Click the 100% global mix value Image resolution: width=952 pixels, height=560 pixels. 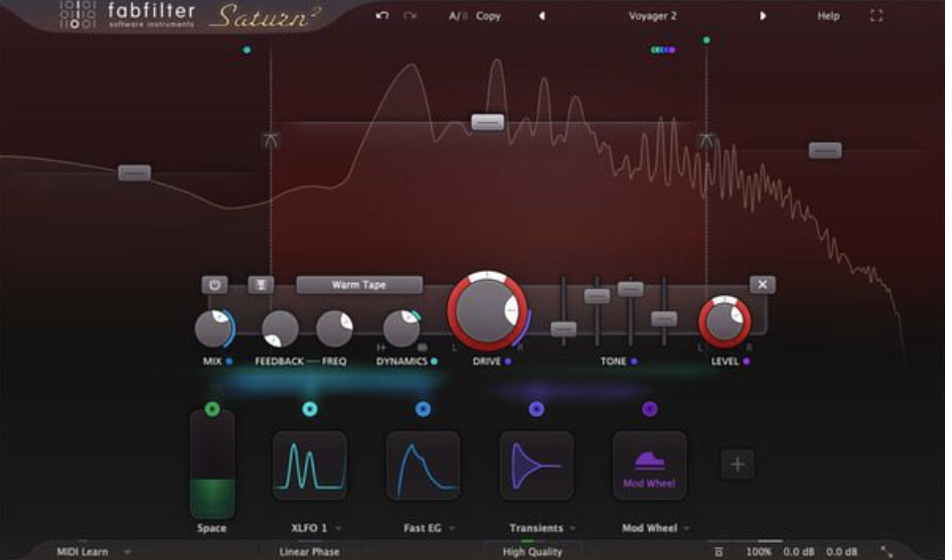(759, 551)
